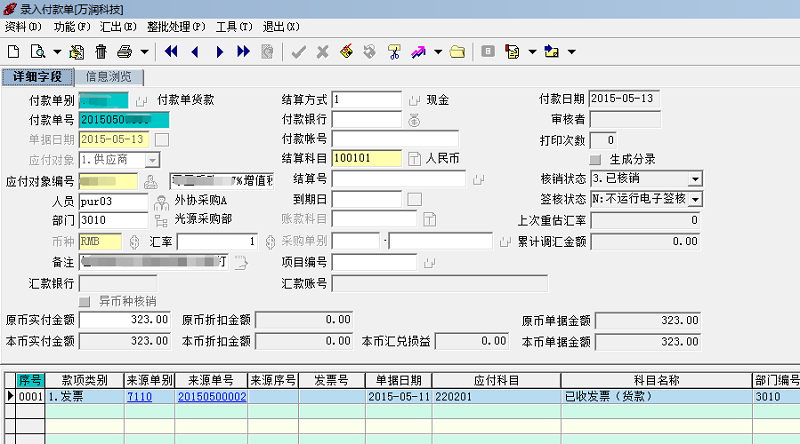
Task: Switch to the 信息浏览 tab
Action: (x=109, y=77)
